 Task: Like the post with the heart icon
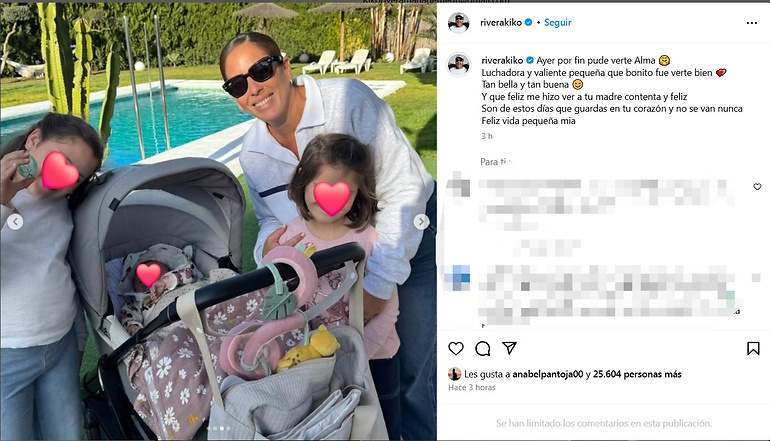[x=456, y=348]
